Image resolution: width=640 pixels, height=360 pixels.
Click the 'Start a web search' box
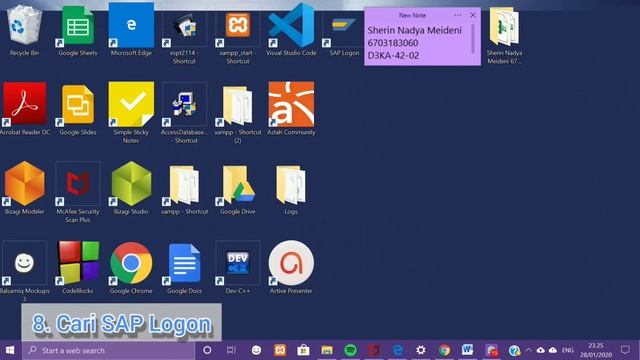coord(109,350)
